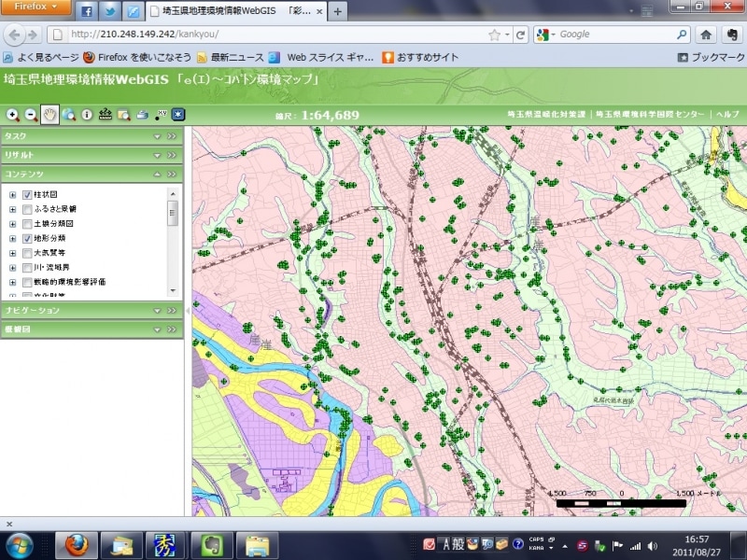Select the zoom out magnifier tool
747x560 pixels.
point(31,115)
